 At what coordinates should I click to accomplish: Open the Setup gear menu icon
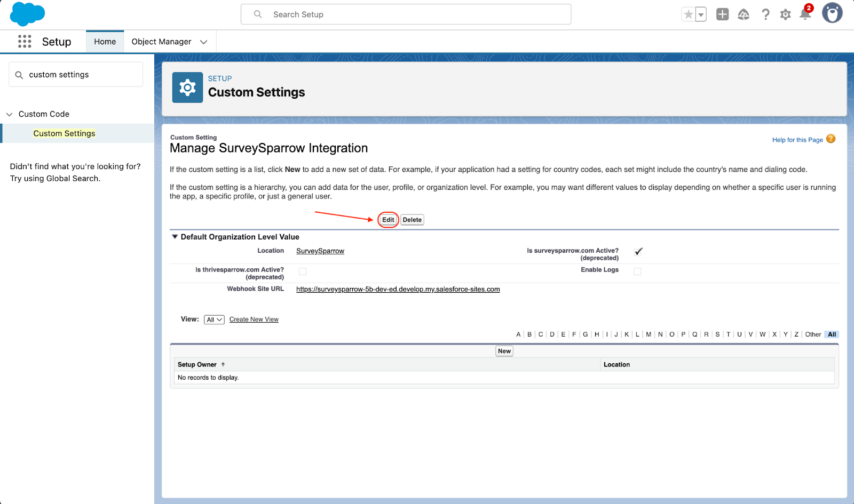coord(785,14)
